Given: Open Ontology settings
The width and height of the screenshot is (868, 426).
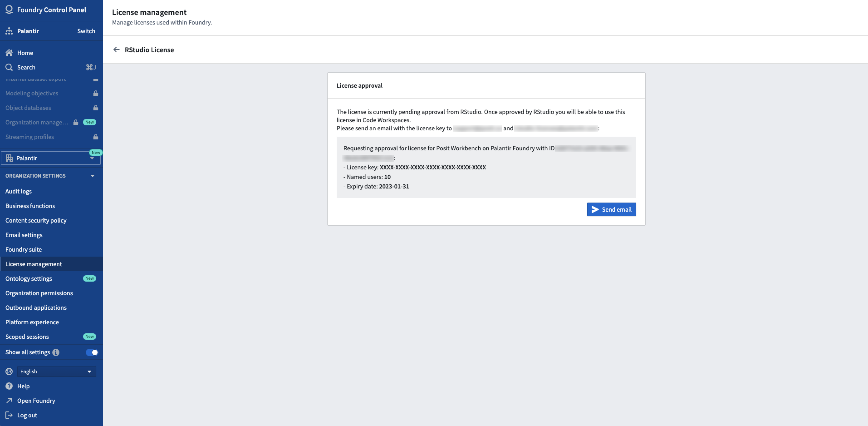Looking at the screenshot, I should [51, 278].
